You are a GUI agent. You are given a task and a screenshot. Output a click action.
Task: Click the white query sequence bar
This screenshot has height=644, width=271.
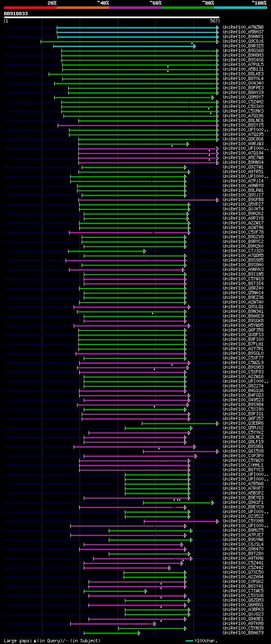(x=112, y=17)
